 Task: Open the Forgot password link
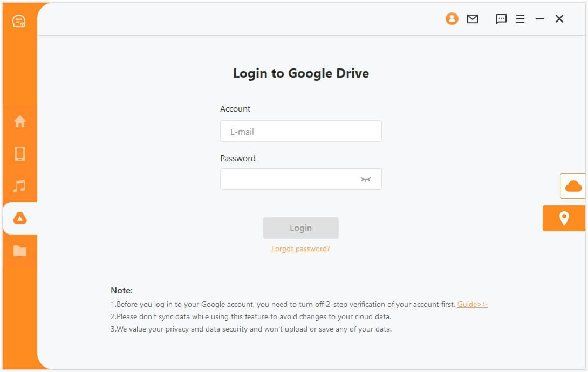300,249
